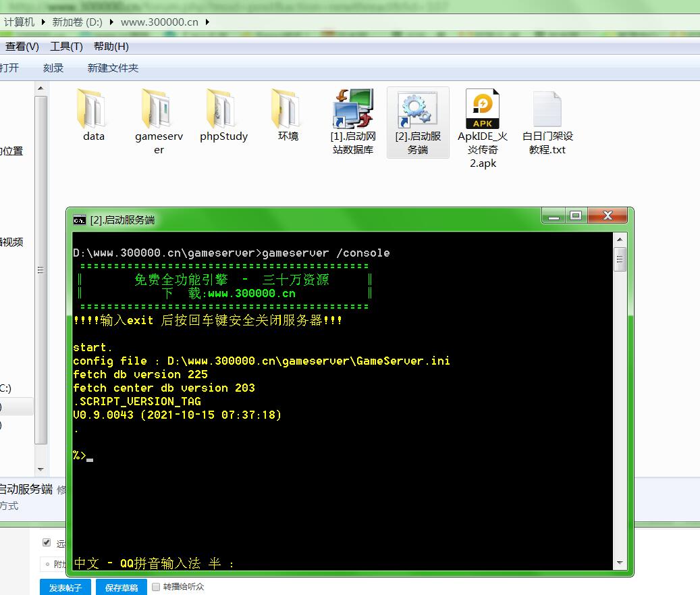700x595 pixels.
Task: Open the 工具(T) menu
Action: click(66, 47)
